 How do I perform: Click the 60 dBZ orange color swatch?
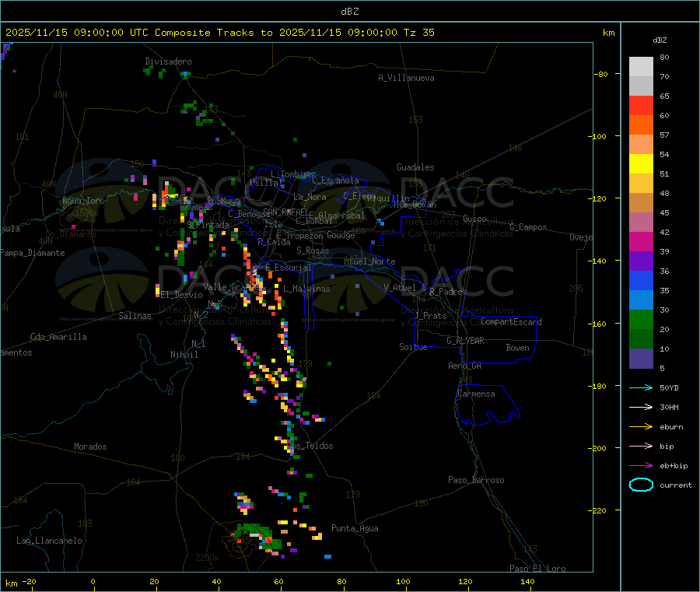tap(641, 125)
